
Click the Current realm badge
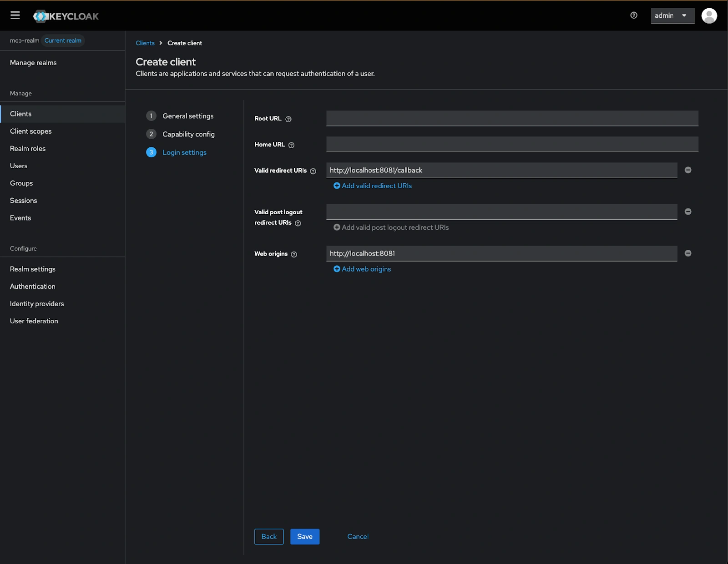click(63, 40)
